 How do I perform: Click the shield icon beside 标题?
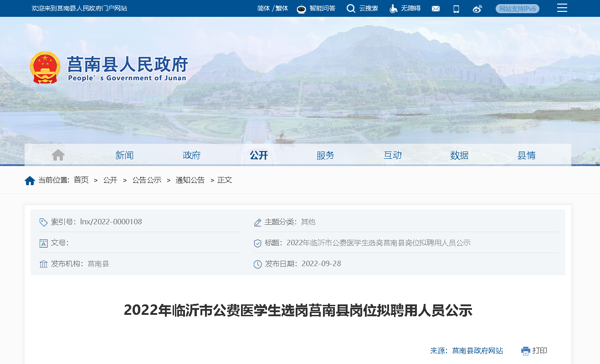[x=257, y=243]
